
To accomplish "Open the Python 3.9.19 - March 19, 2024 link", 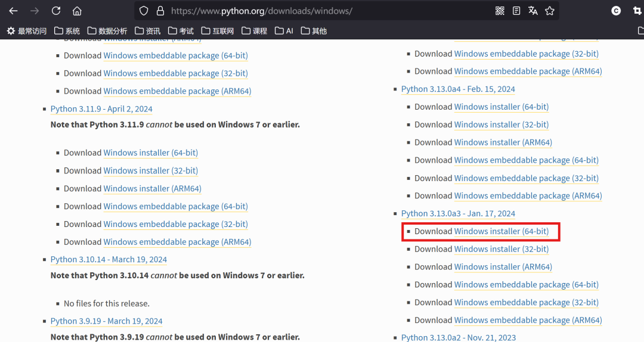I will pyautogui.click(x=106, y=321).
